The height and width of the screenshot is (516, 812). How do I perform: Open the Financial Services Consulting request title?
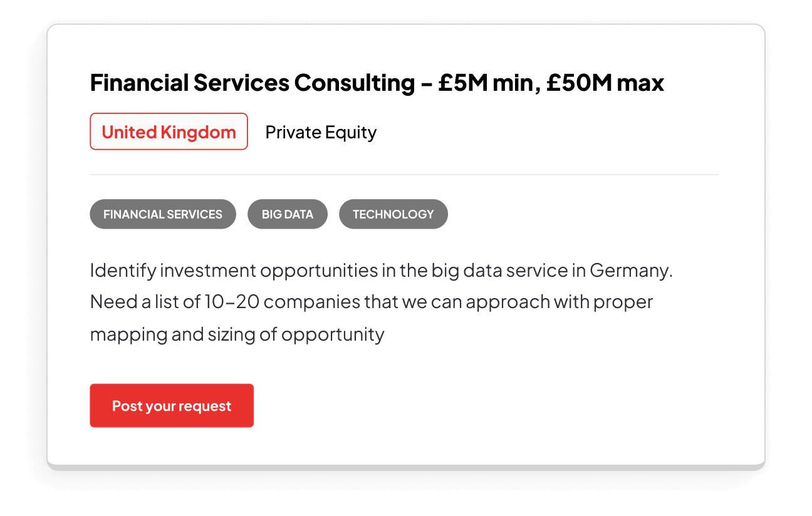[x=263, y=82]
